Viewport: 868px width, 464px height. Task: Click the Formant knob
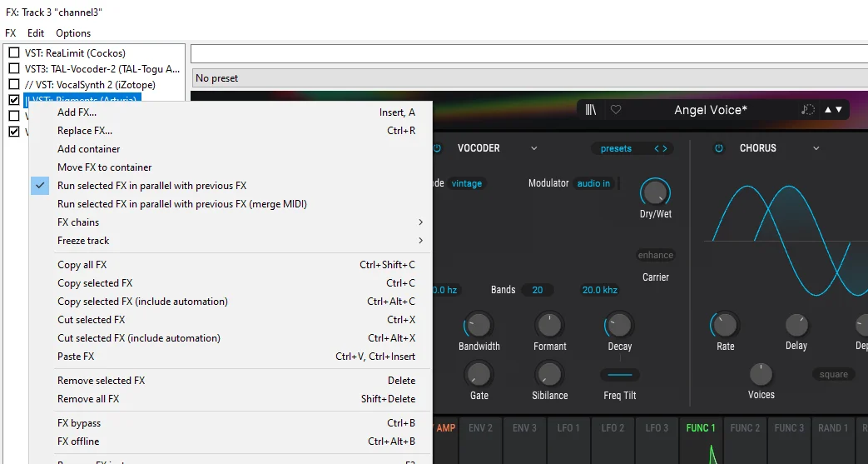[549, 325]
